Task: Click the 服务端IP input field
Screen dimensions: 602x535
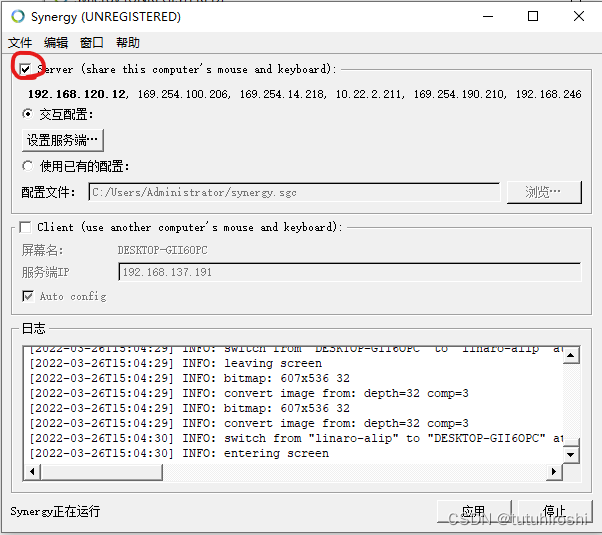Action: click(350, 272)
